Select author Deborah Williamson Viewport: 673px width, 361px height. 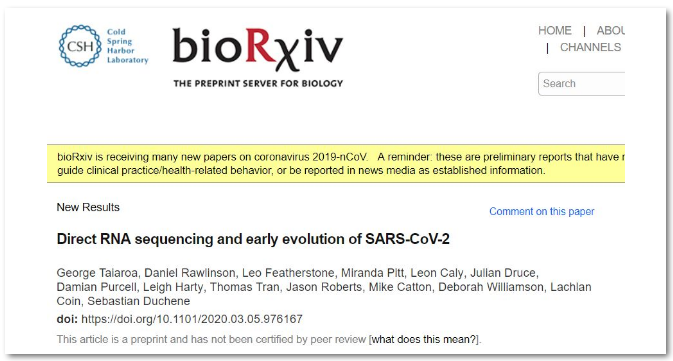pos(491,287)
